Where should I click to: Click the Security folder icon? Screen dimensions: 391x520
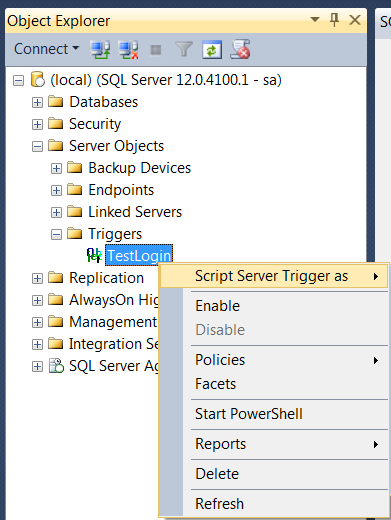[55, 123]
